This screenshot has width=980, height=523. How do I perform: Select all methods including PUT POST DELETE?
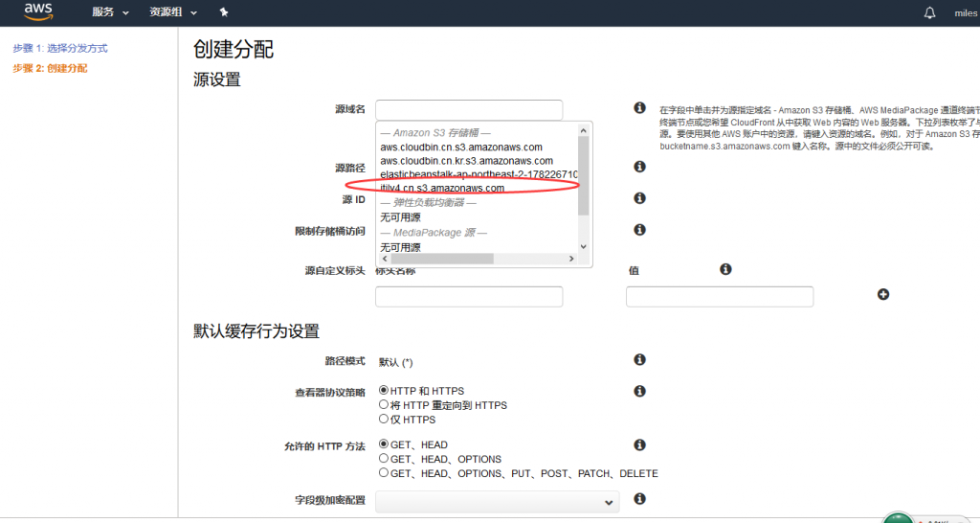click(x=384, y=473)
